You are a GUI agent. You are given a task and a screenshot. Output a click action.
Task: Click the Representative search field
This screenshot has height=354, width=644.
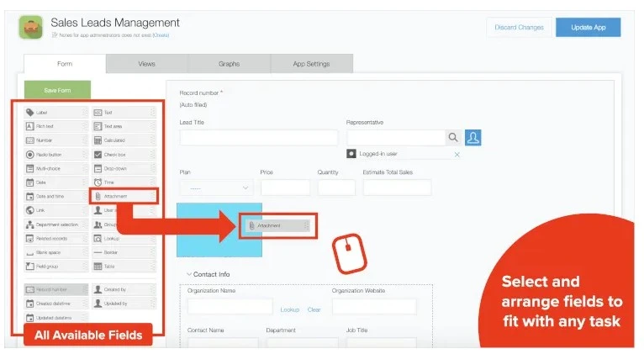point(396,138)
